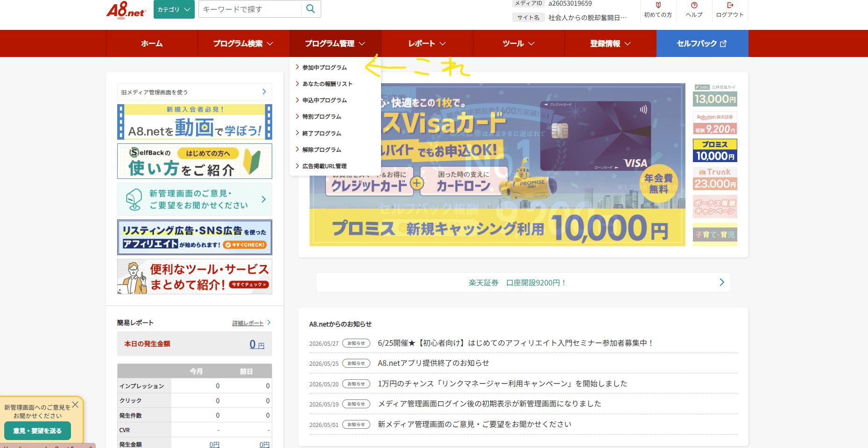This screenshot has height=448, width=868.
Task: Expand the 登録情報 menu
Action: pos(610,43)
